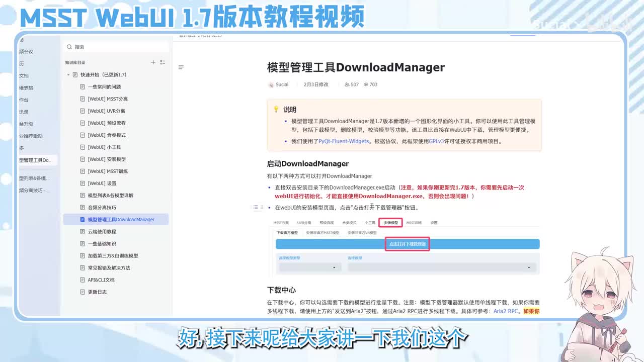Screen dimensions: 644x362
Task: Open 讯录 in the far-left navigation
Action: coord(24,112)
